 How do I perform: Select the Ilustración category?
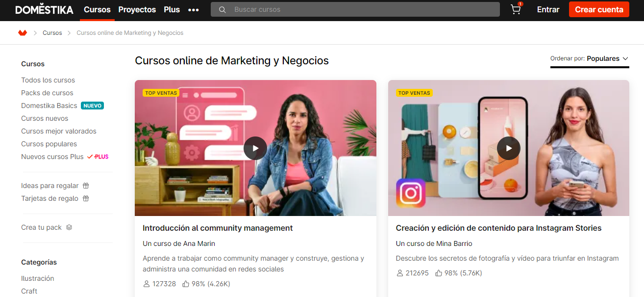[x=38, y=278]
